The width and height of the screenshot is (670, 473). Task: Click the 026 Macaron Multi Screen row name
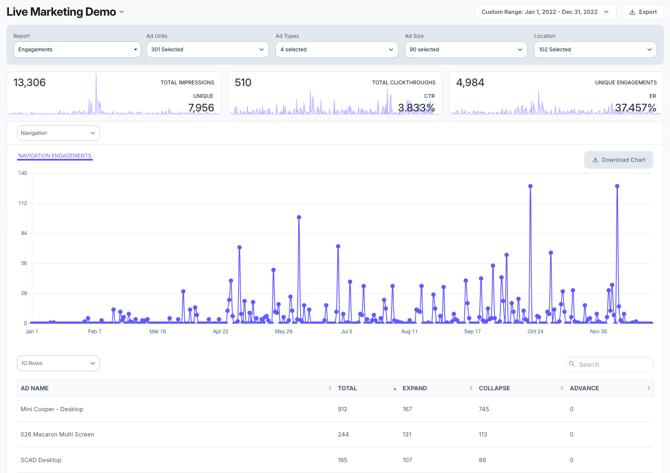(57, 434)
